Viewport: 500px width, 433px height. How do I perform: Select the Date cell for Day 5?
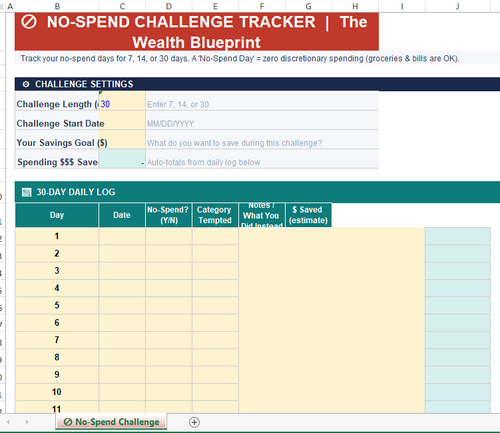(122, 305)
